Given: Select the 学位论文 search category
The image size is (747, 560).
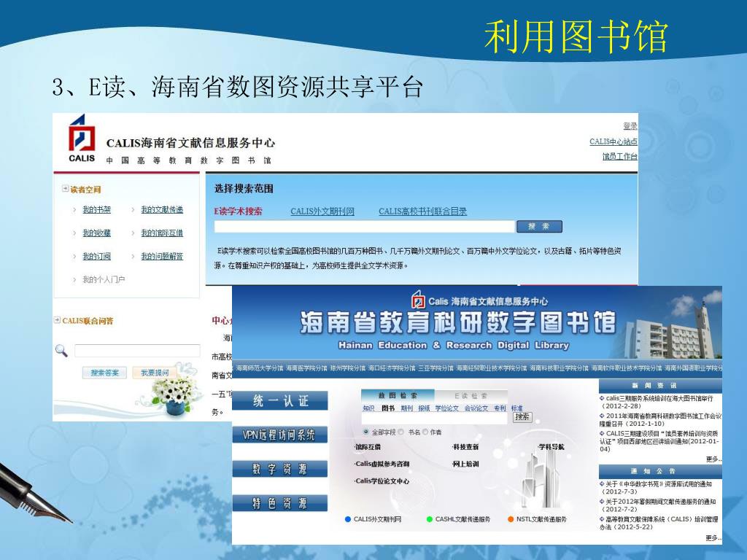Looking at the screenshot, I should [446, 408].
